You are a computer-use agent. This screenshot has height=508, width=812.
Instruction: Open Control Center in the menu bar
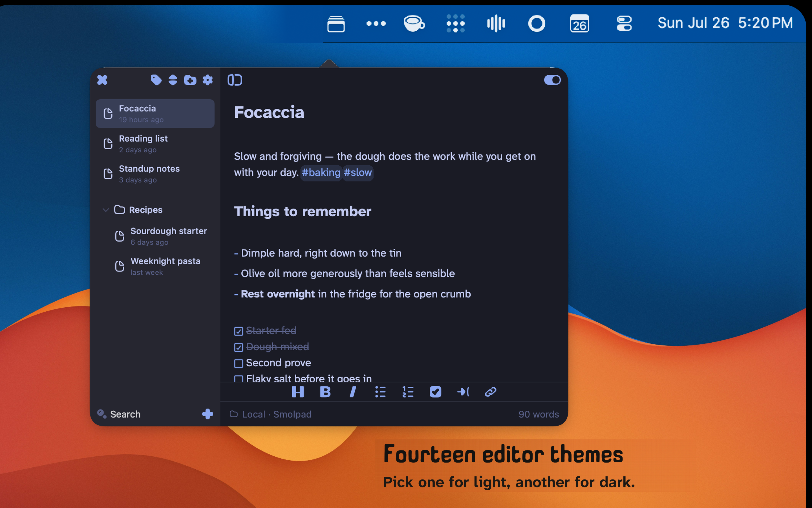point(624,23)
